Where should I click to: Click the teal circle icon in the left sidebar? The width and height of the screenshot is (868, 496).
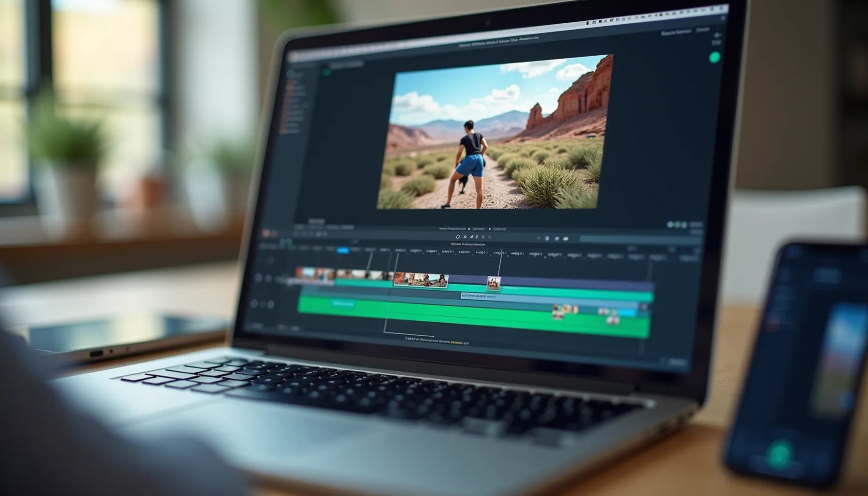291,74
